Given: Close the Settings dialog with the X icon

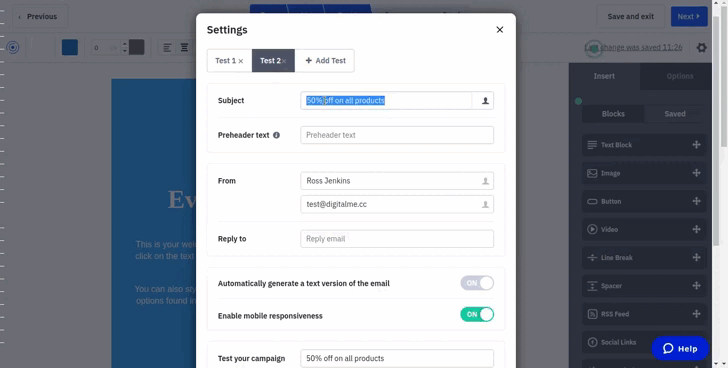Looking at the screenshot, I should tap(500, 30).
